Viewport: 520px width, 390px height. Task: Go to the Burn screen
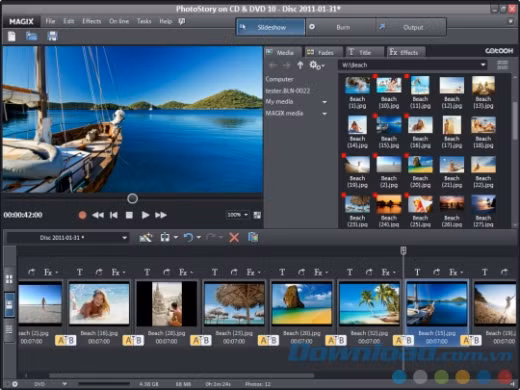(x=341, y=27)
